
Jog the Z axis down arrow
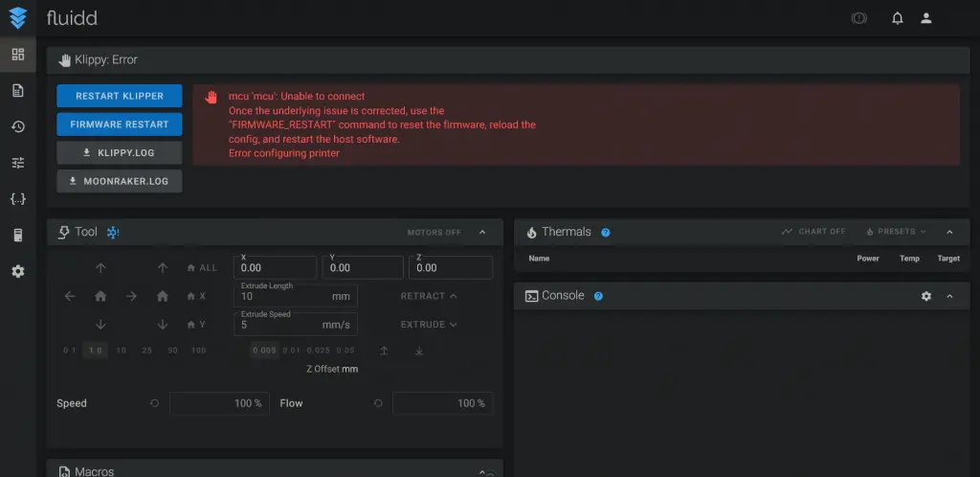[163, 325]
